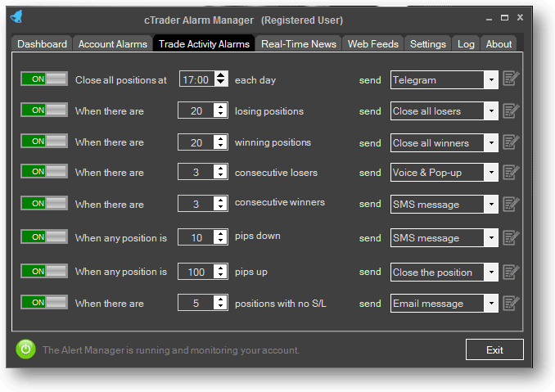Click the consecutive losers count stepper arrows
Viewport: 555px width, 392px height.
[220, 172]
